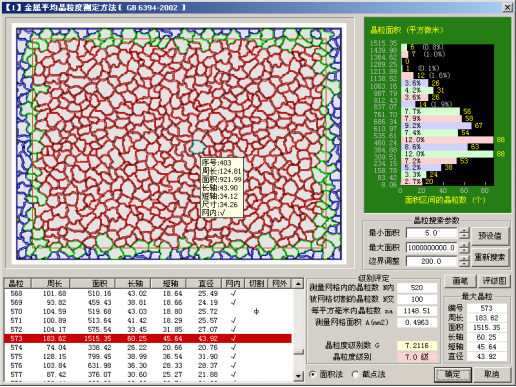Select grain row 570 in the table
The width and height of the screenshot is (516, 387).
pos(148,312)
